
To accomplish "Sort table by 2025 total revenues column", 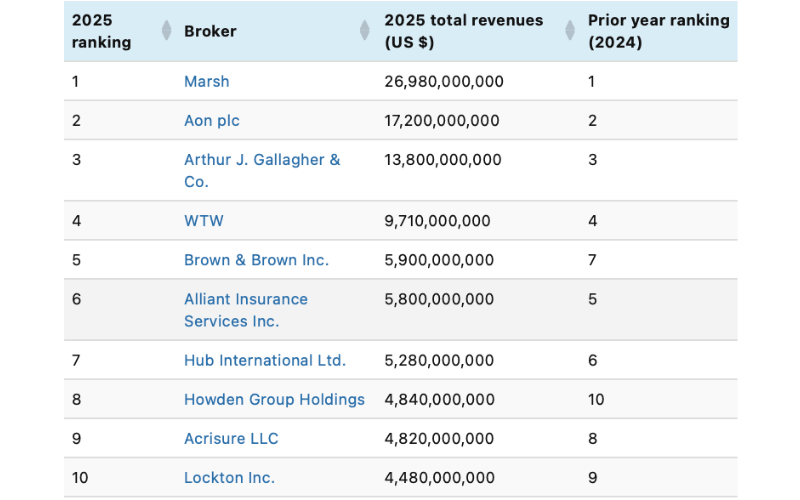I will tap(570, 31).
